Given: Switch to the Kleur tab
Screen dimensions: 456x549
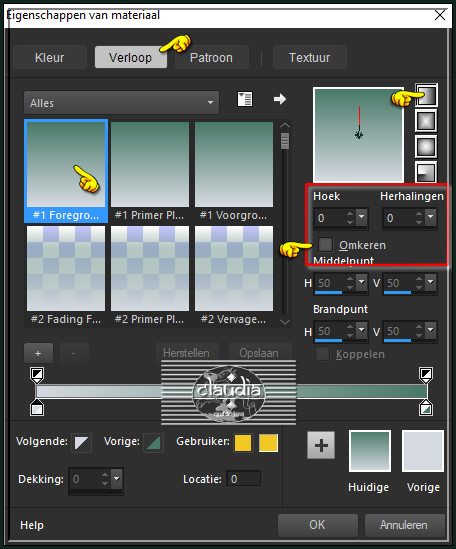Looking at the screenshot, I should click(x=50, y=57).
